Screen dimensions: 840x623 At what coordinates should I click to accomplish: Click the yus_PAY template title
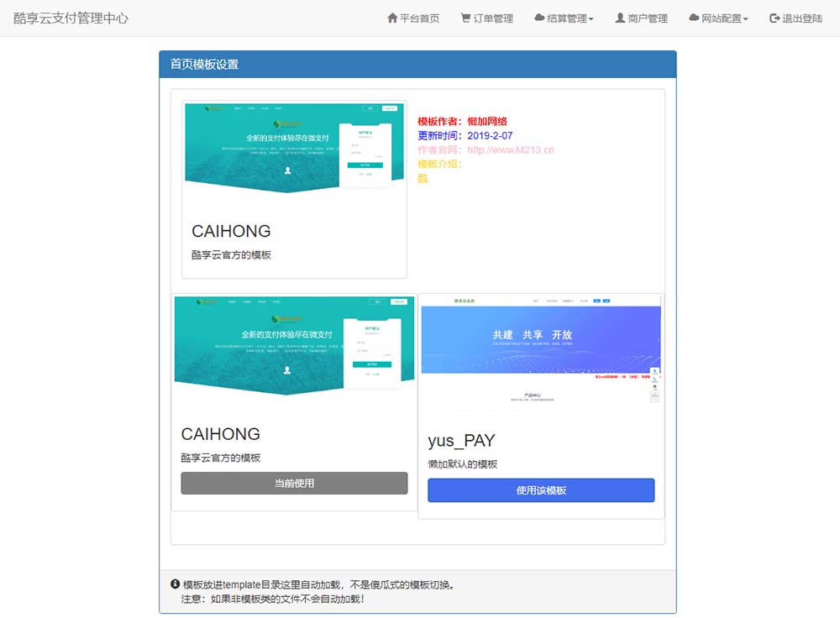(461, 440)
